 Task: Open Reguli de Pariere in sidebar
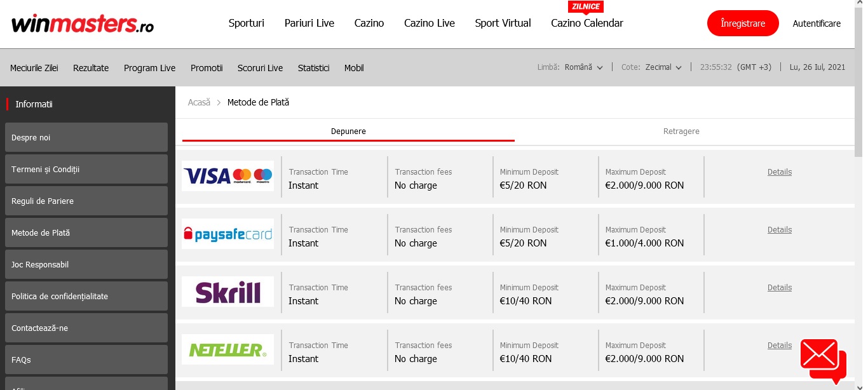(86, 201)
